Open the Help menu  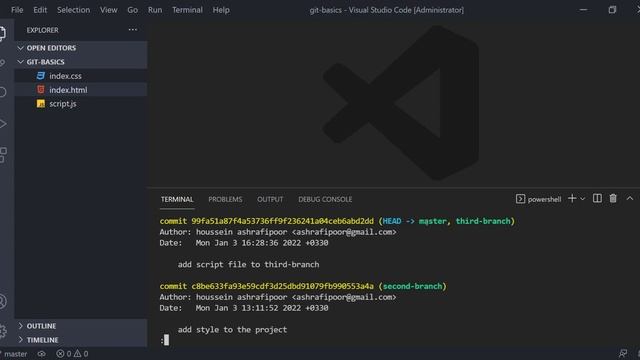221,10
